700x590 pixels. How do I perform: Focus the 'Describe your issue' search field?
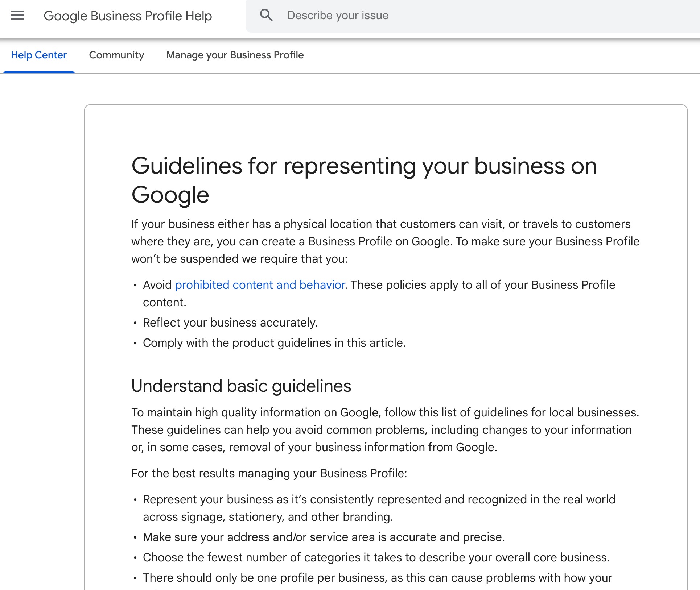(473, 16)
